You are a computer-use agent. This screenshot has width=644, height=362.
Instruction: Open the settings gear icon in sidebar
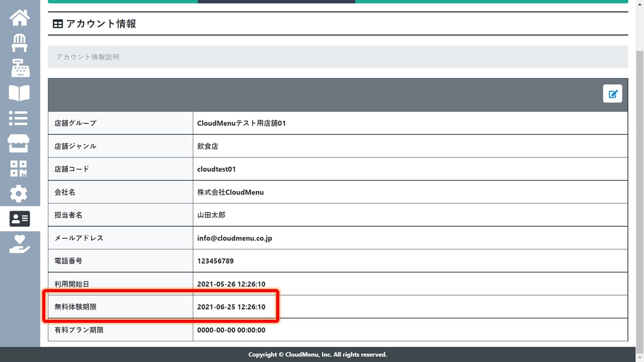[x=19, y=194]
